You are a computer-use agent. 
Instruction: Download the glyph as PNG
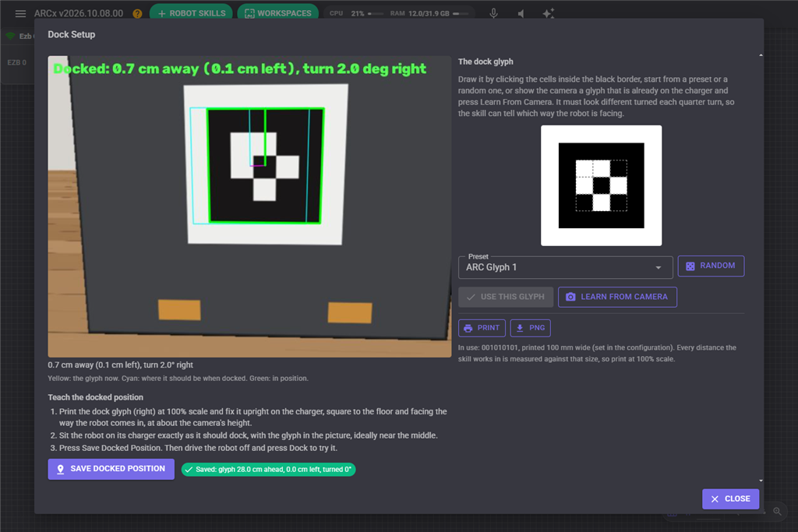point(530,328)
